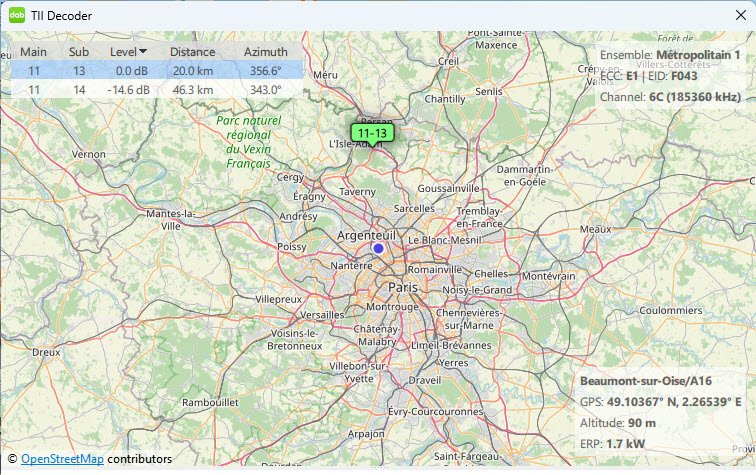Click the Mantes-la-Ville label on the map
The width and height of the screenshot is (756, 475).
(x=171, y=220)
